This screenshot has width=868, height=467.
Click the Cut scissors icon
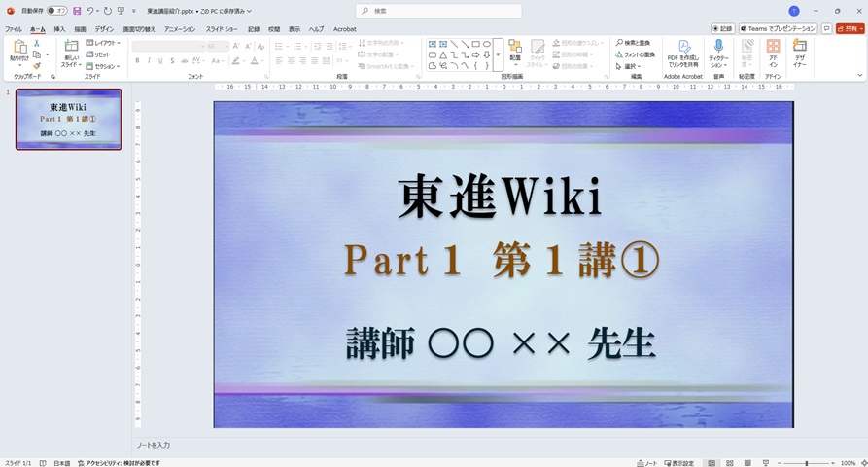click(x=37, y=44)
